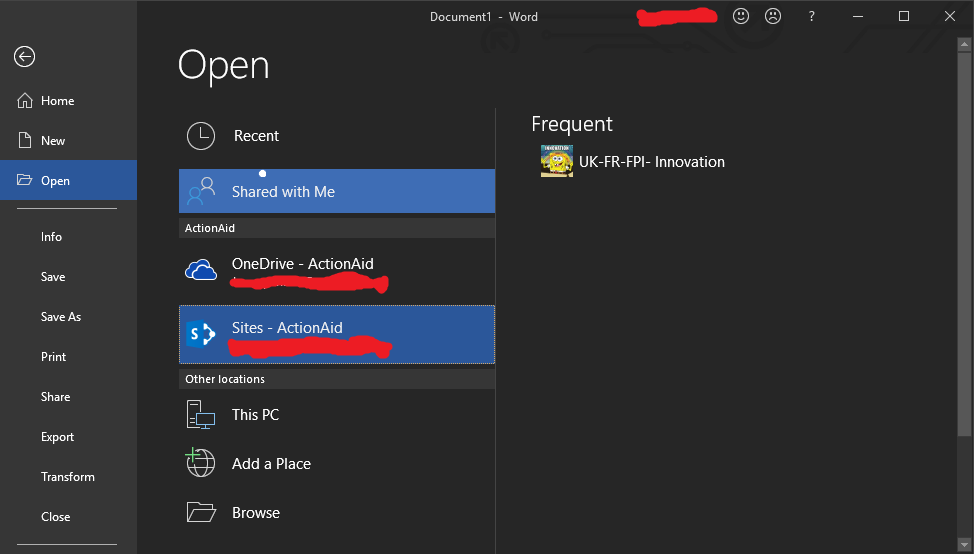
Task: Click the This PC computer icon
Action: tap(201, 415)
